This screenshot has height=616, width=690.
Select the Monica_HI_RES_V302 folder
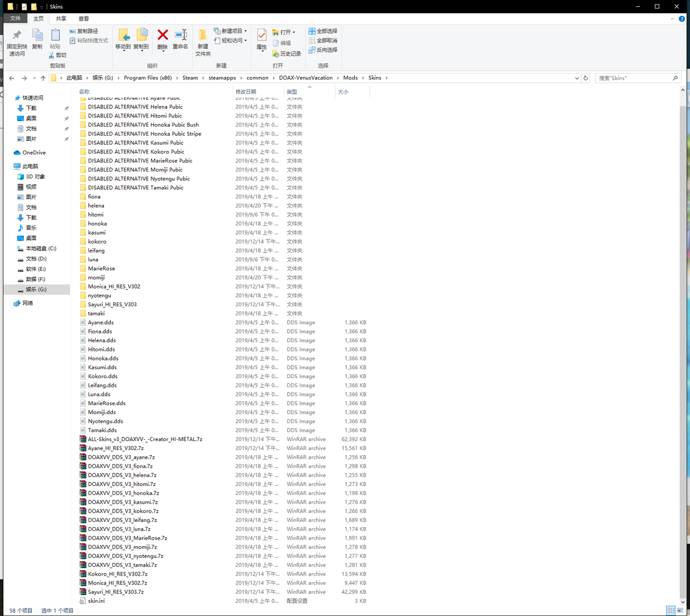pyautogui.click(x=114, y=286)
